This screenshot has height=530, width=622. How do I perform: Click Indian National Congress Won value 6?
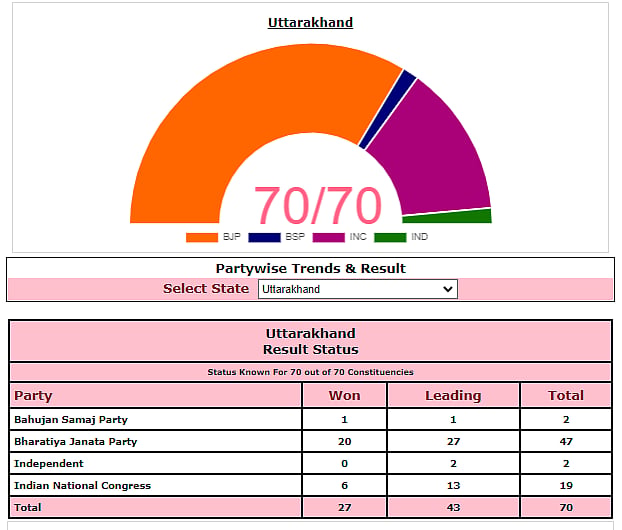click(344, 486)
